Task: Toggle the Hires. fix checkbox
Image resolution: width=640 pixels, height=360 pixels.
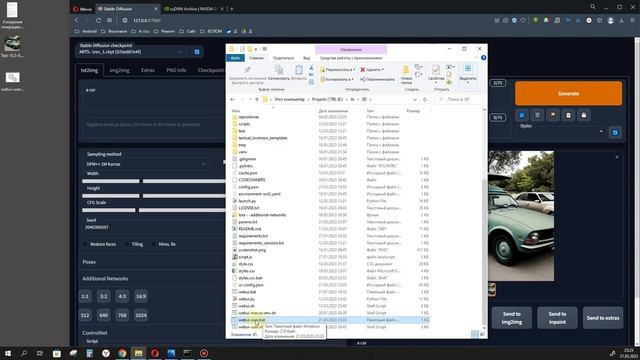Action: pyautogui.click(x=154, y=244)
